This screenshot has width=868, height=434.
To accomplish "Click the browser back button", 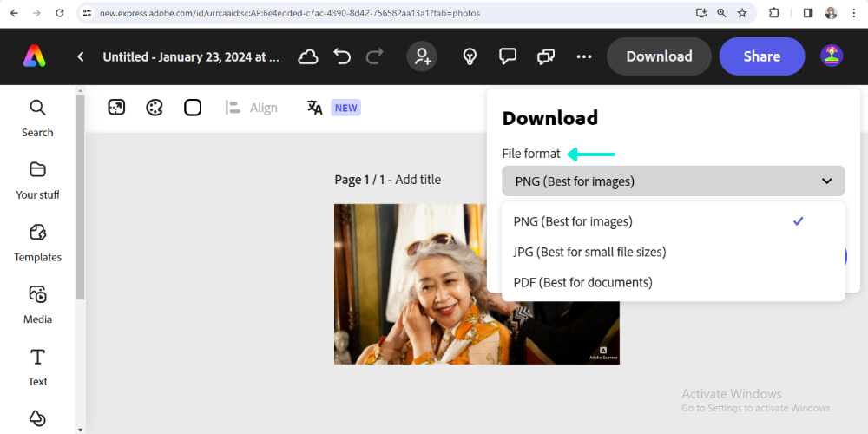I will click(x=14, y=13).
